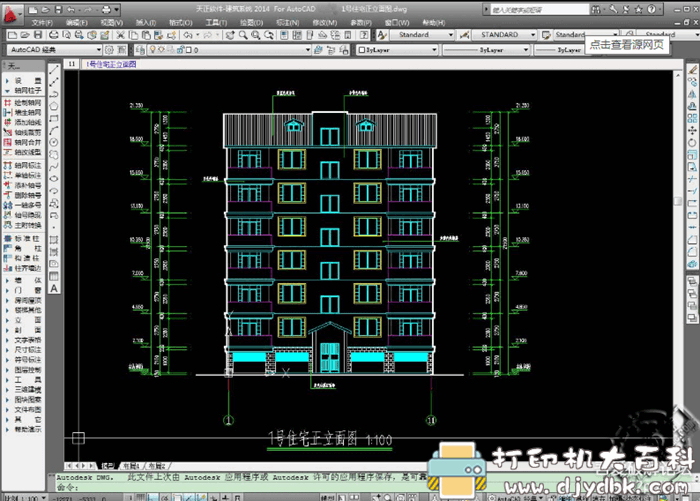Open the 插入(I) menu
This screenshot has width=700, height=501.
coord(146,22)
